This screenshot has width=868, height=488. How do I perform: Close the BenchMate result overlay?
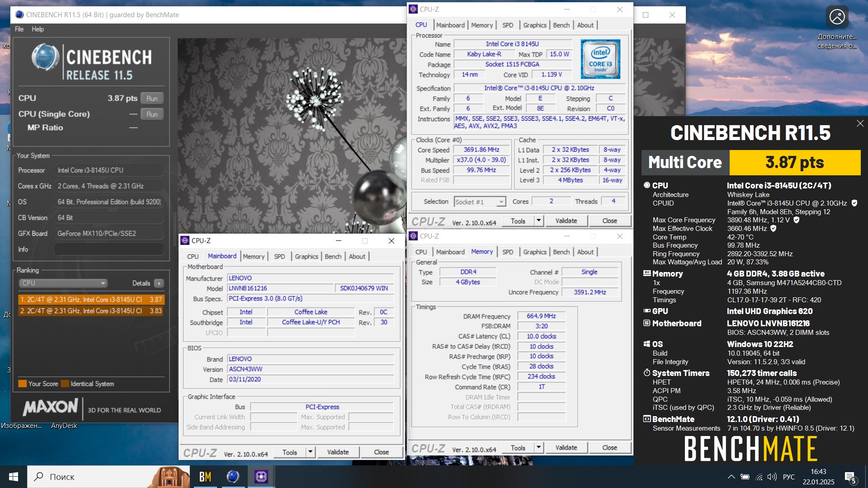pyautogui.click(x=860, y=123)
